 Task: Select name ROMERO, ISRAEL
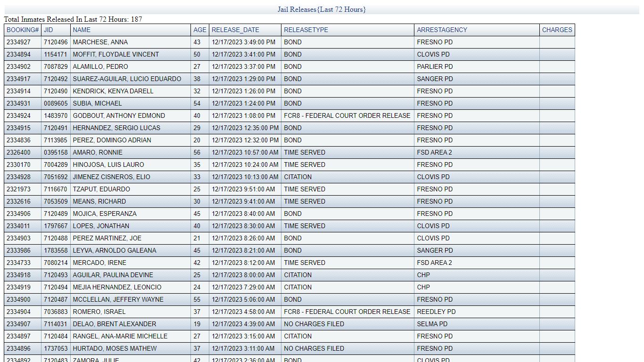pos(99,312)
